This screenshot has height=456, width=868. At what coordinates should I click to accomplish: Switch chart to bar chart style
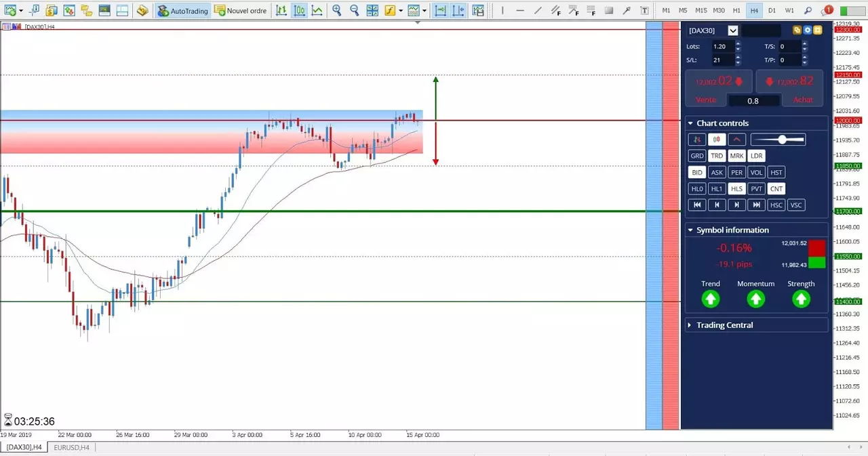point(281,11)
